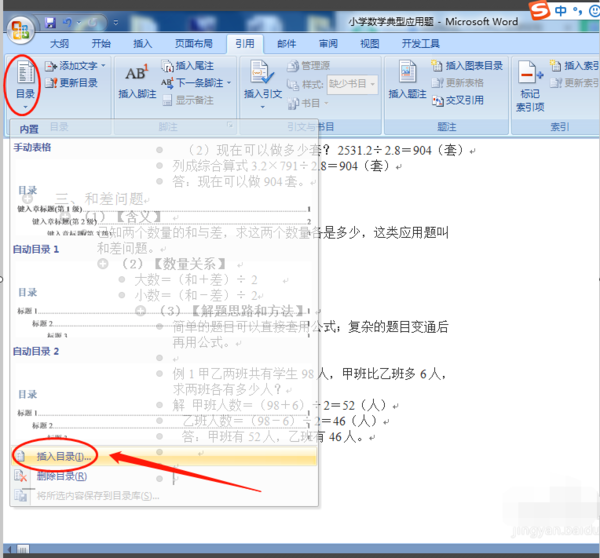Click the Office round button
Viewport: 600px width, 558px height.
(20, 30)
